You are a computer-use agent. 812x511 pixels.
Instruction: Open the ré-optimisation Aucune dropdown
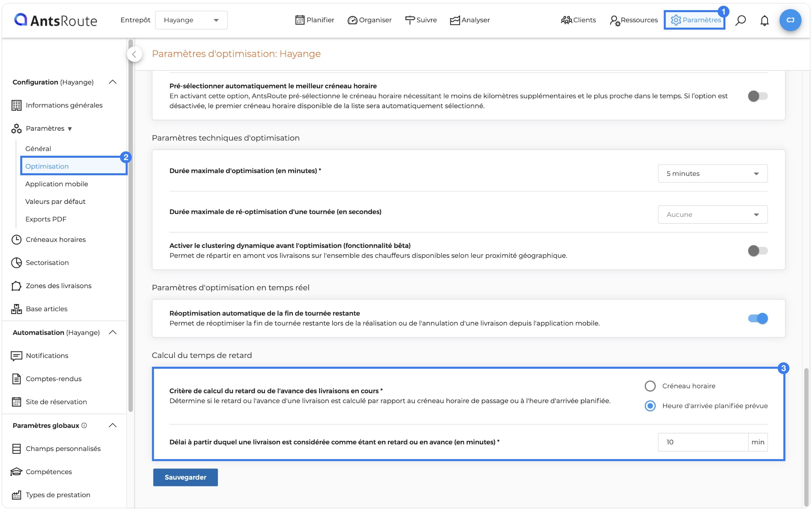[712, 214]
